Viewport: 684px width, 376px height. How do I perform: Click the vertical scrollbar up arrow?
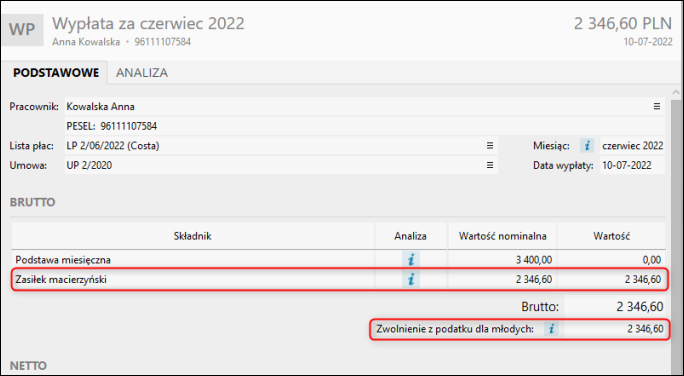(676, 93)
